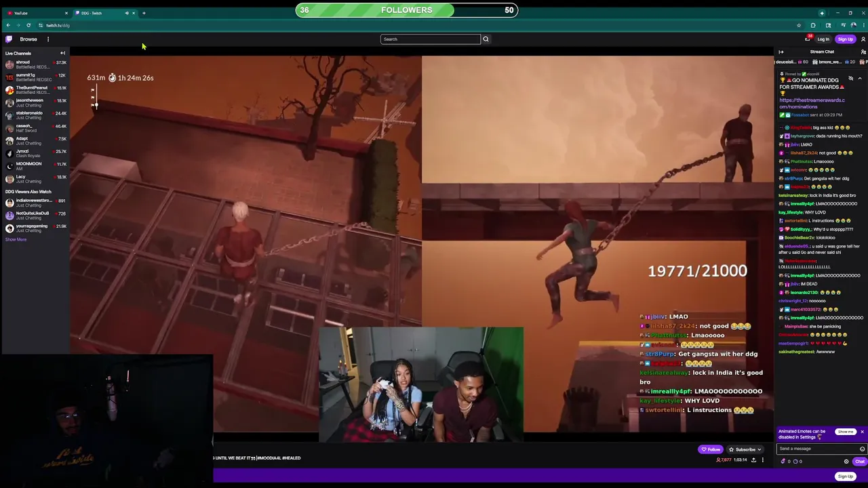
Task: Open caseoh_ channel in sidebar
Action: [x=35, y=128]
